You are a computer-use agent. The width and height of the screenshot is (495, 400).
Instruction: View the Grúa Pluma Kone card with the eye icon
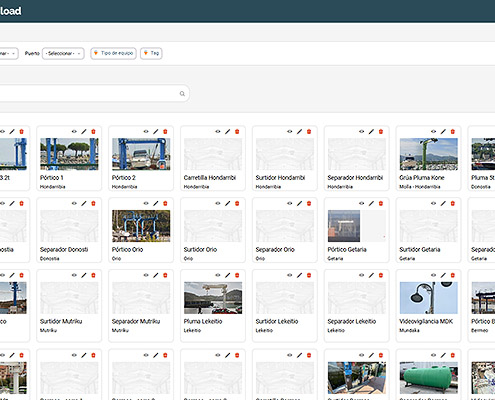click(433, 132)
